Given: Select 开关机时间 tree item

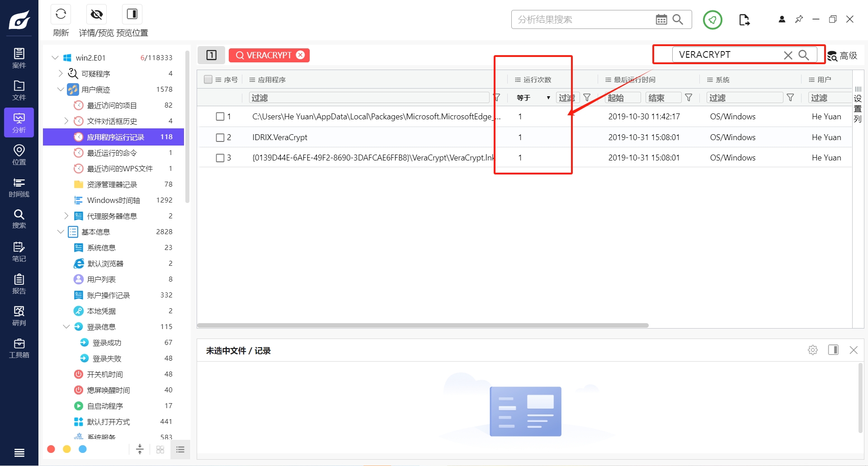Looking at the screenshot, I should [104, 374].
